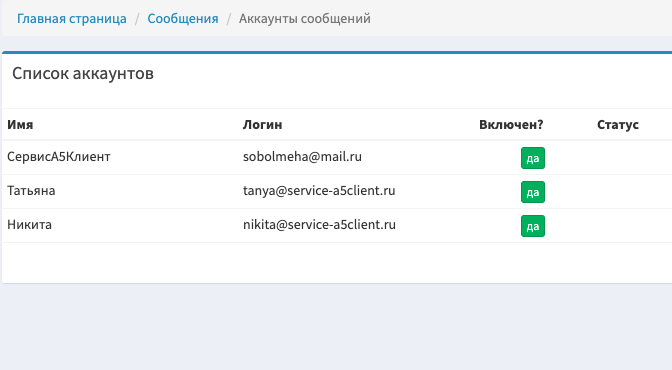The height and width of the screenshot is (370, 672).
Task: Click the Включен? column header
Action: click(x=511, y=125)
